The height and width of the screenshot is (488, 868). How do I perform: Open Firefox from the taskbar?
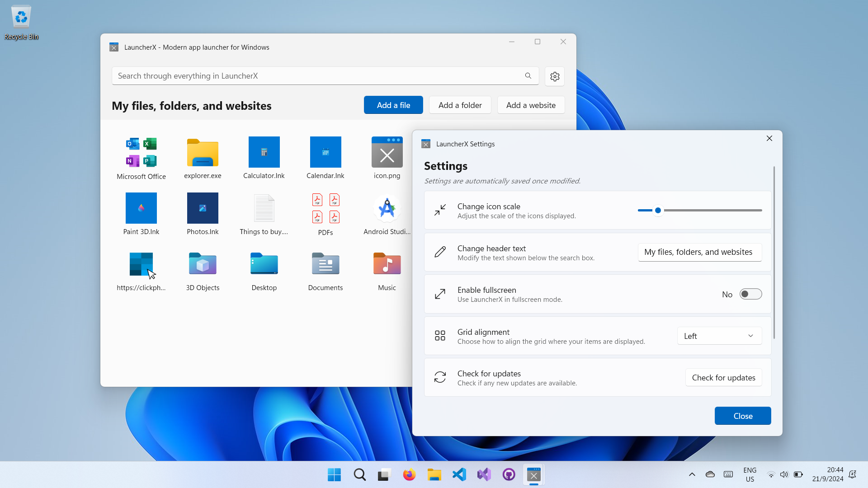[x=409, y=474]
